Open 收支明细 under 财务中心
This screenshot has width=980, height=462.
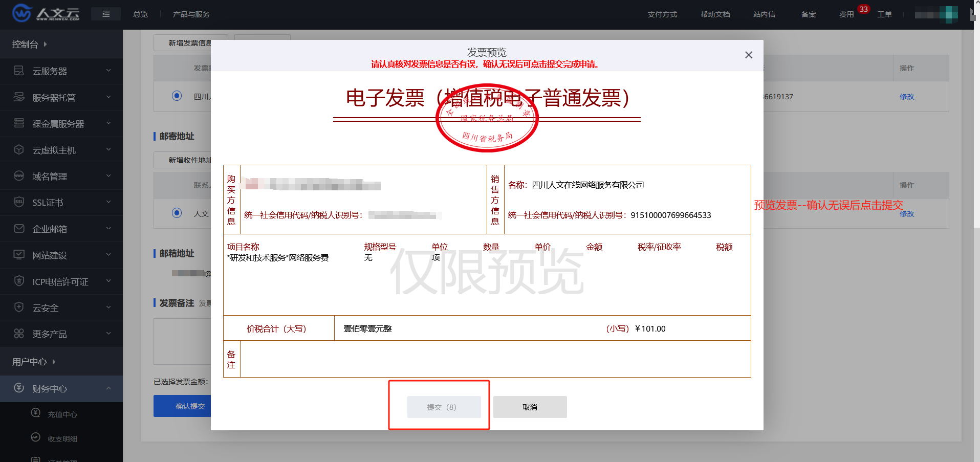[x=62, y=439]
